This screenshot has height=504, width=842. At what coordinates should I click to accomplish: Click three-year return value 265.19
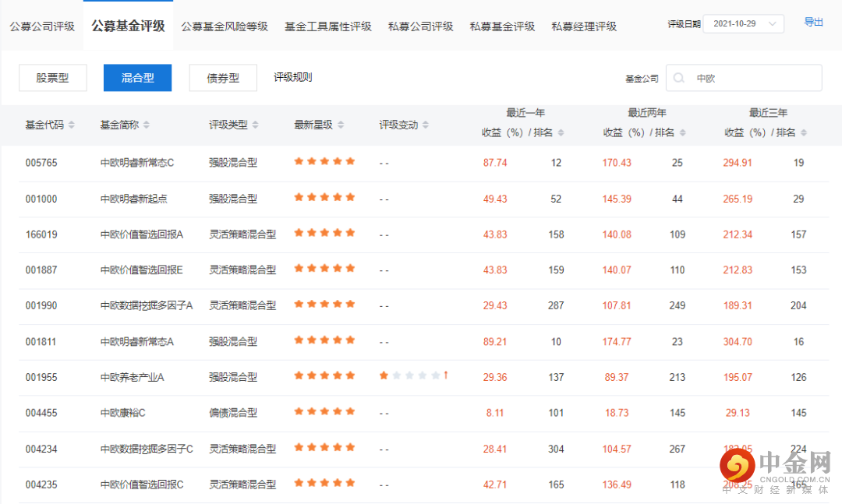click(x=738, y=199)
